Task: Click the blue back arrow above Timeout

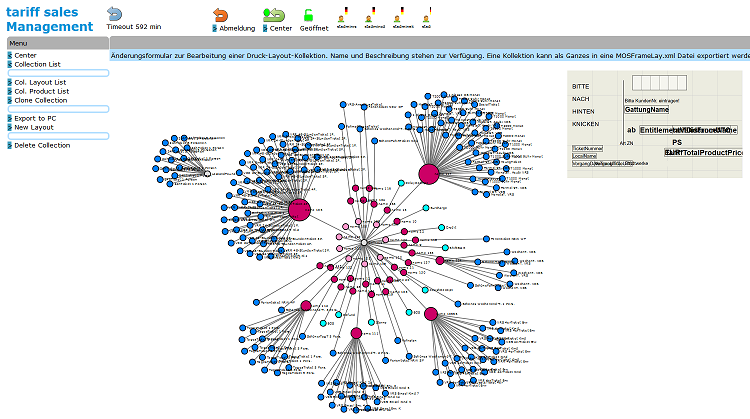Action: (115, 13)
